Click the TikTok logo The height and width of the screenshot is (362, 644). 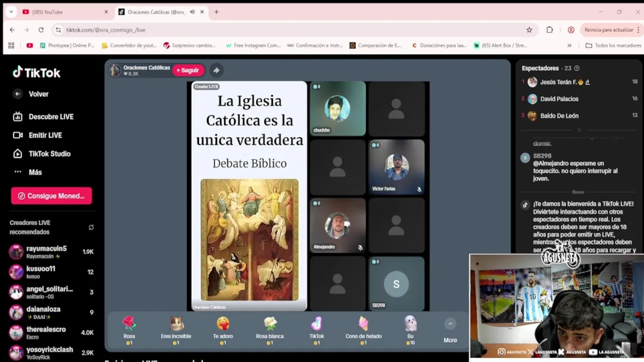point(36,72)
